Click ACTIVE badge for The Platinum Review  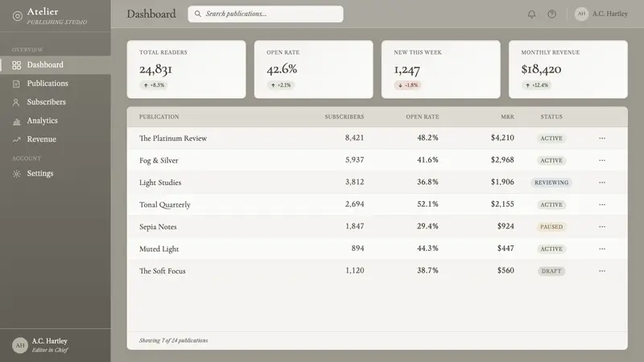(551, 138)
